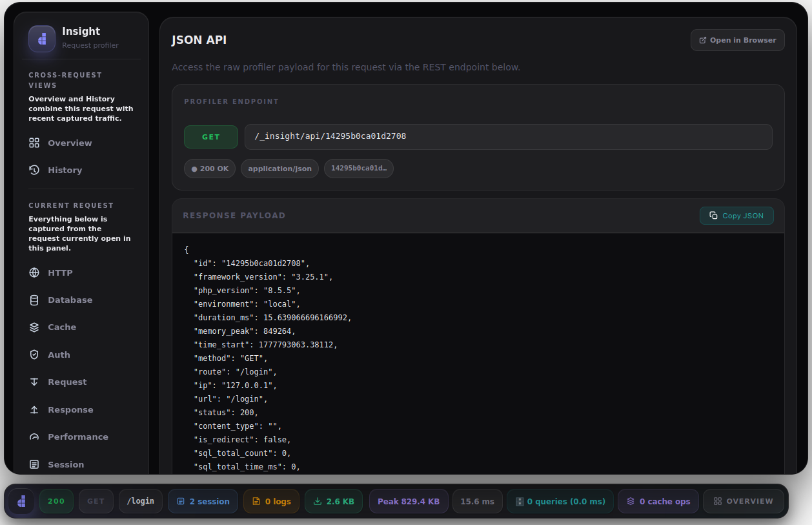Select the Auth shield icon

pyautogui.click(x=34, y=355)
